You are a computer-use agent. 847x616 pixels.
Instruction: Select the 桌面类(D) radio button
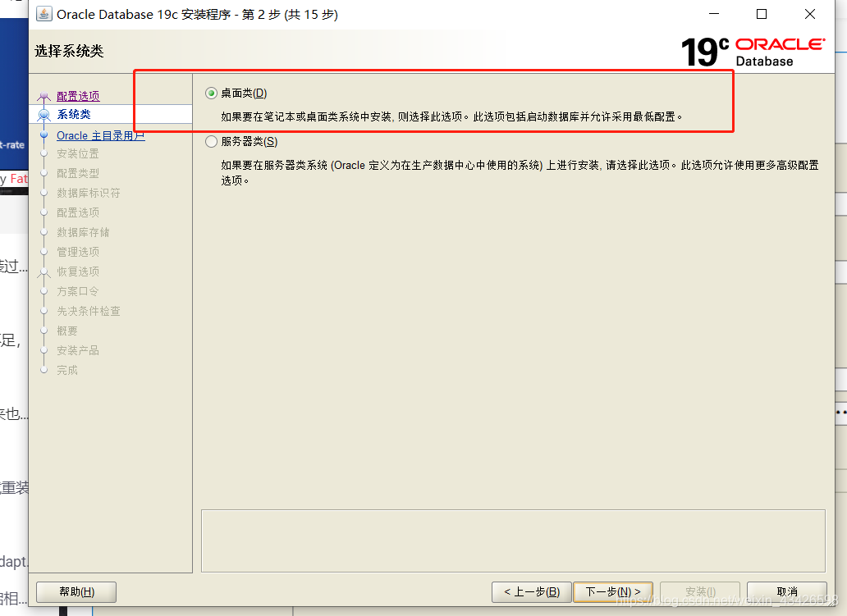[x=211, y=94]
